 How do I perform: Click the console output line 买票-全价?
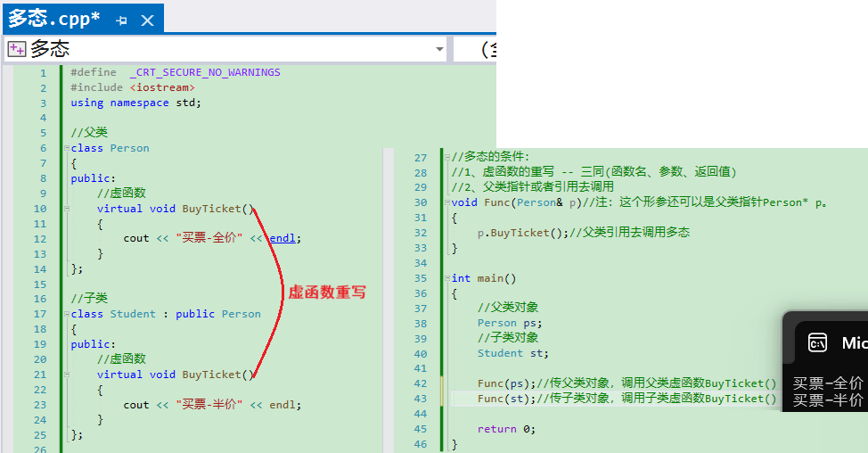pos(828,383)
